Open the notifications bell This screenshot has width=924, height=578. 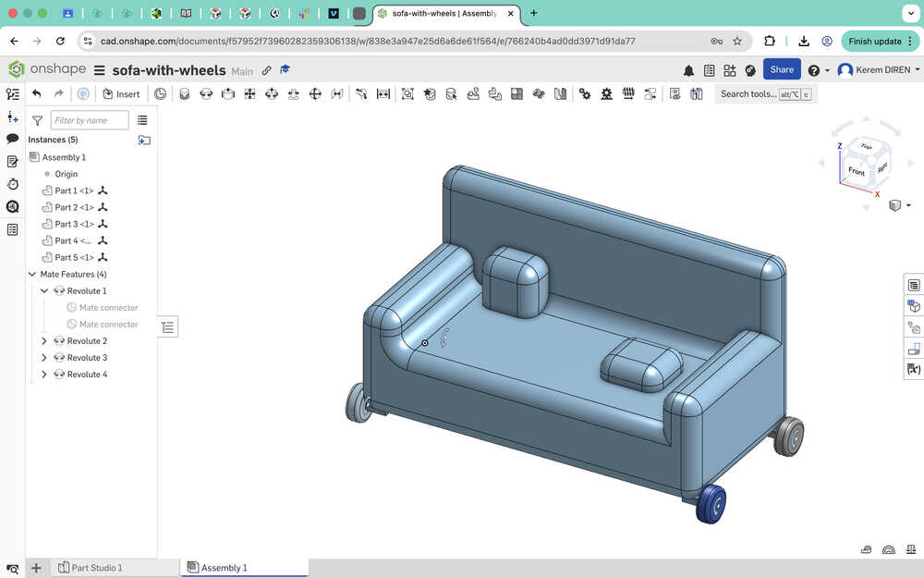688,70
